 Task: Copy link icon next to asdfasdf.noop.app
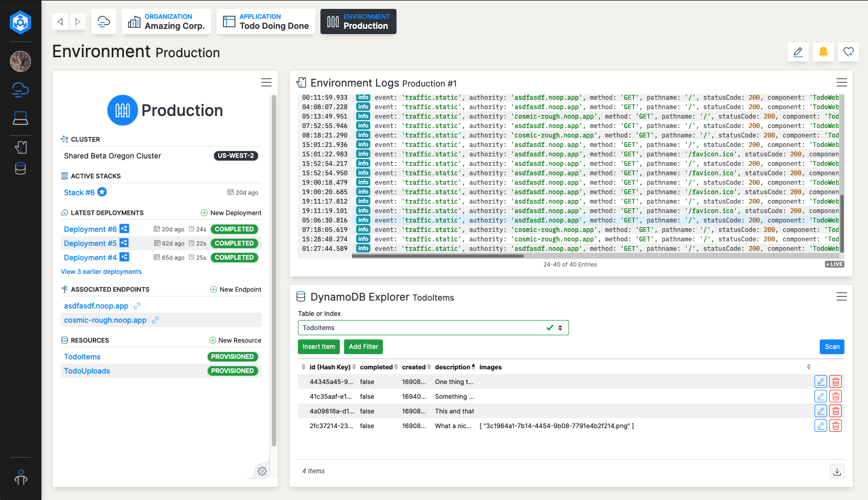pos(137,306)
